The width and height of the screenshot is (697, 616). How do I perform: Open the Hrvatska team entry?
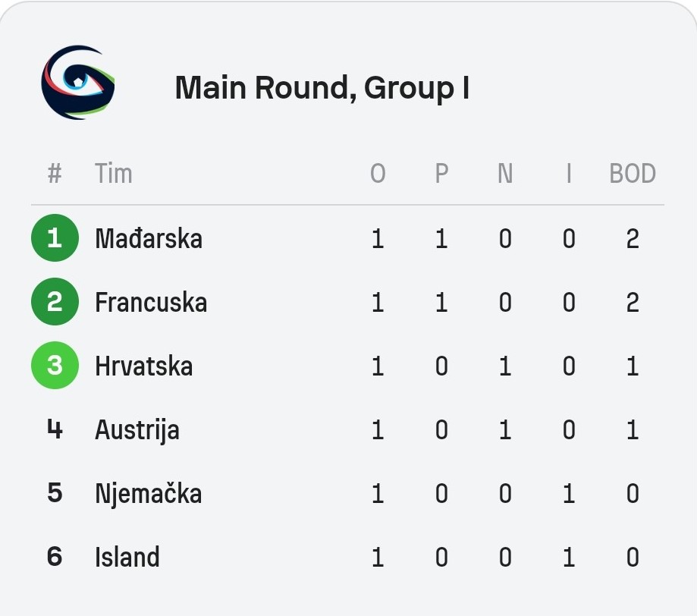(x=144, y=366)
